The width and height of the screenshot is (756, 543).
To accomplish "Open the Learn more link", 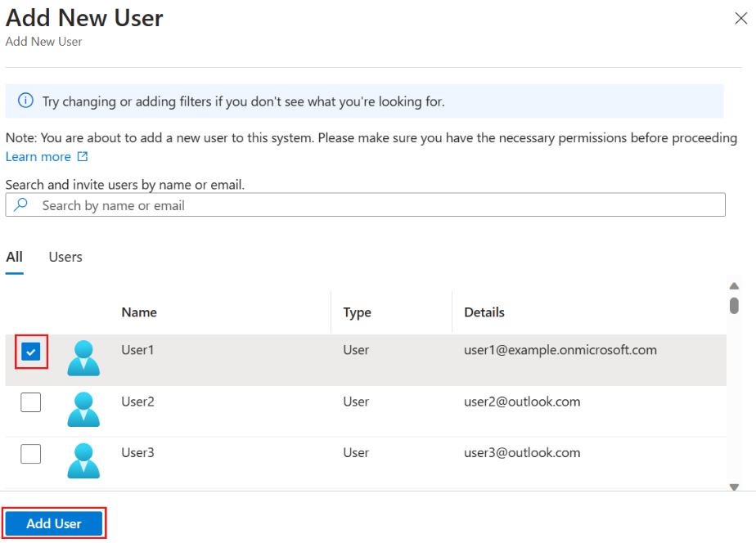I will pos(38,157).
